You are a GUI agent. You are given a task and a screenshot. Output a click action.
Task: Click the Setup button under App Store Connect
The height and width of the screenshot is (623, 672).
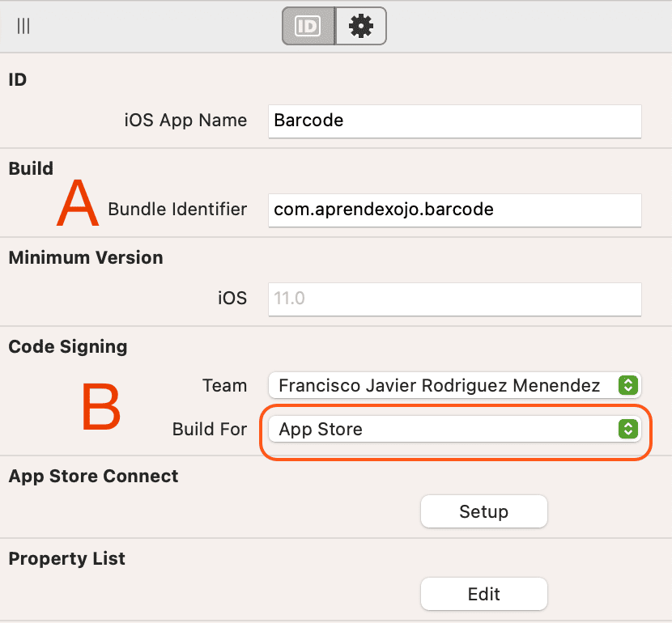[483, 511]
